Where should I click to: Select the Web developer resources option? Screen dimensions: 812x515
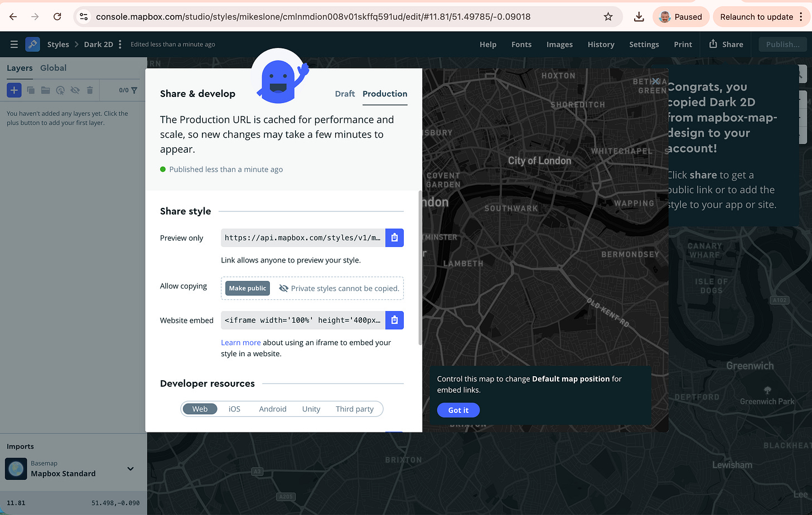pos(200,409)
